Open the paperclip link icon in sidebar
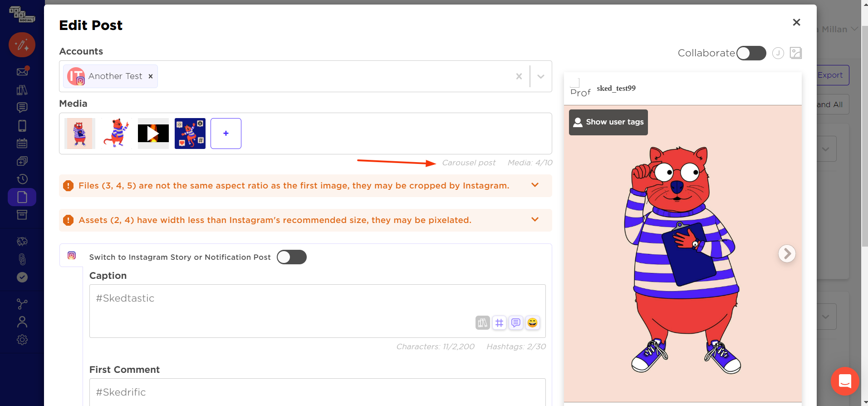This screenshot has height=406, width=868. pyautogui.click(x=22, y=259)
